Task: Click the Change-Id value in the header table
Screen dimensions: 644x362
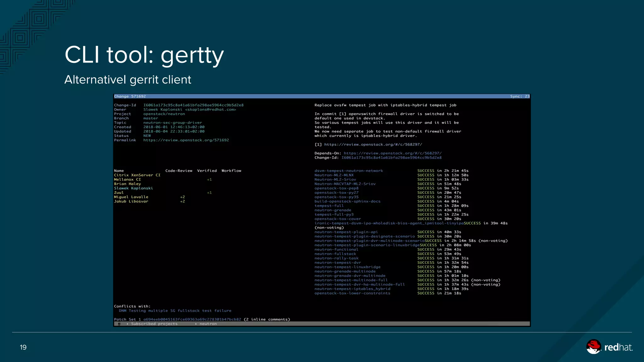Action: [x=193, y=105]
